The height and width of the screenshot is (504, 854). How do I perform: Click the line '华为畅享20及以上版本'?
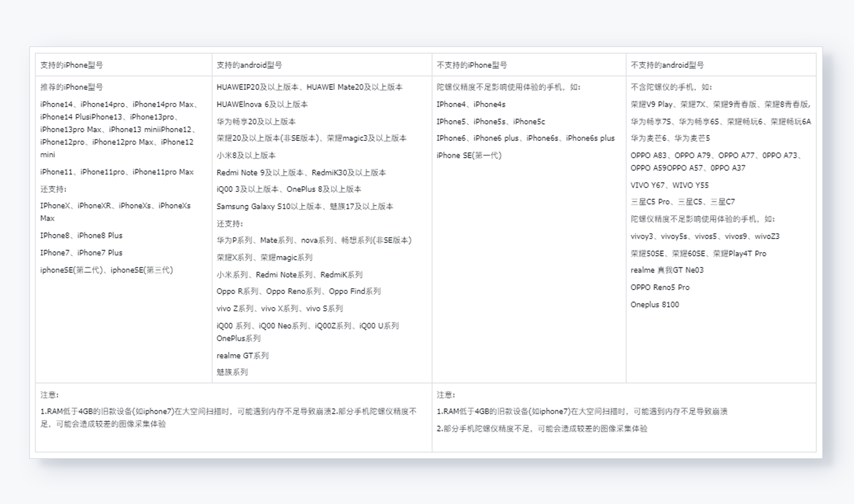tap(256, 122)
